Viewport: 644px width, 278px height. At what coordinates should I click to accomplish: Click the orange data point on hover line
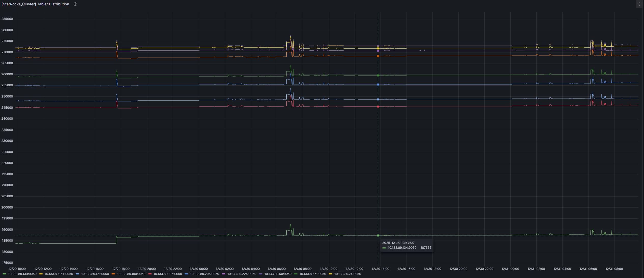coord(378,56)
